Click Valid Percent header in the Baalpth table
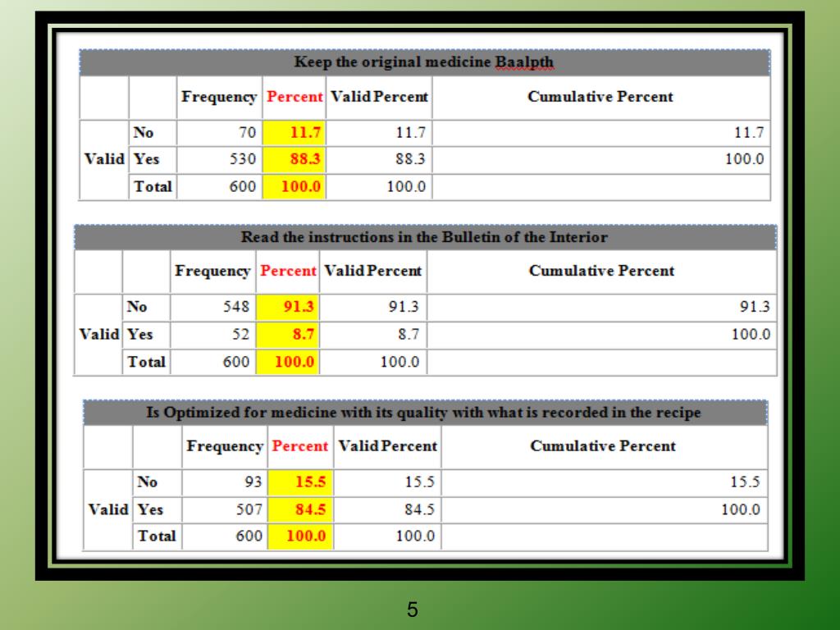 pos(379,97)
